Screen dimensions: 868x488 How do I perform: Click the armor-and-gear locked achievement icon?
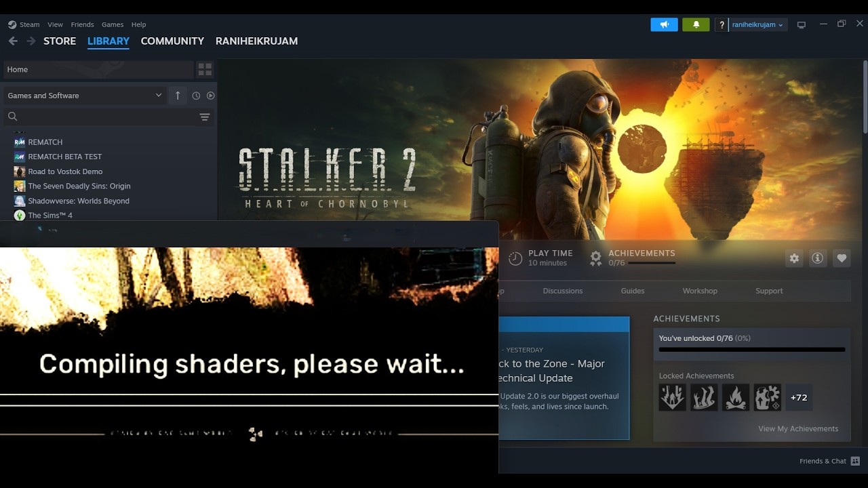coord(767,398)
